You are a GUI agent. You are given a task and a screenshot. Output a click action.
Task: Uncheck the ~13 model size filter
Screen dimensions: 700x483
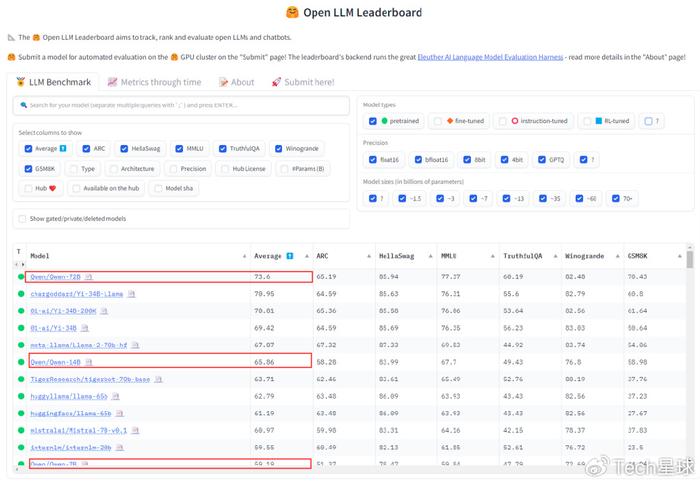pyautogui.click(x=506, y=199)
